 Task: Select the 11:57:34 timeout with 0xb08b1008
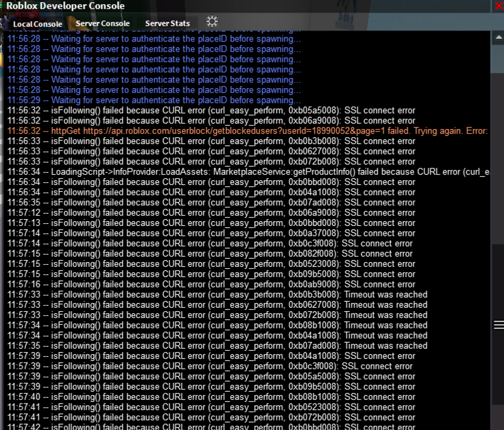point(218,326)
